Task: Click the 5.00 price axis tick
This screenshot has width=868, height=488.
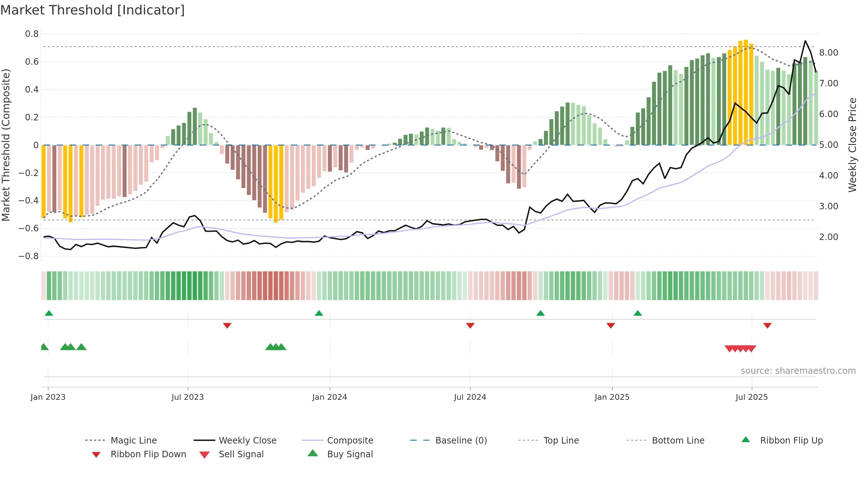Action: [x=829, y=145]
